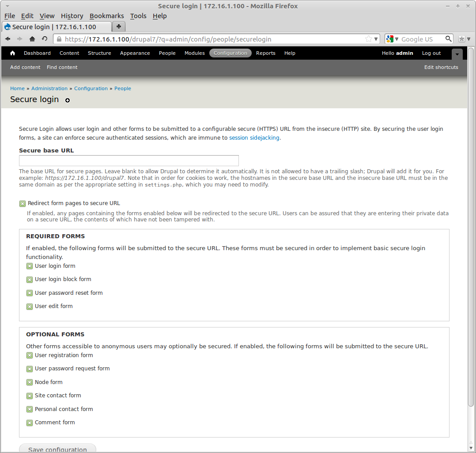The width and height of the screenshot is (476, 453).
Task: Open the Appearance admin menu item
Action: (x=135, y=53)
